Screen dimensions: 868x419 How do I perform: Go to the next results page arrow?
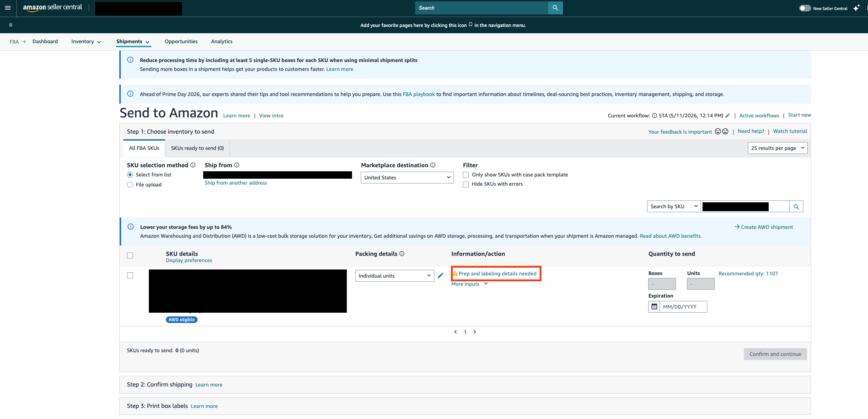click(475, 332)
